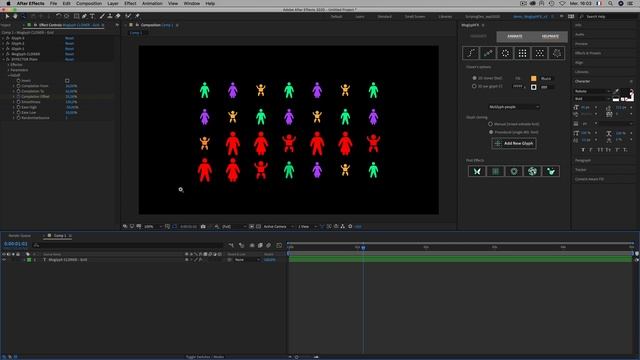Click the last post effect icon

[551, 171]
